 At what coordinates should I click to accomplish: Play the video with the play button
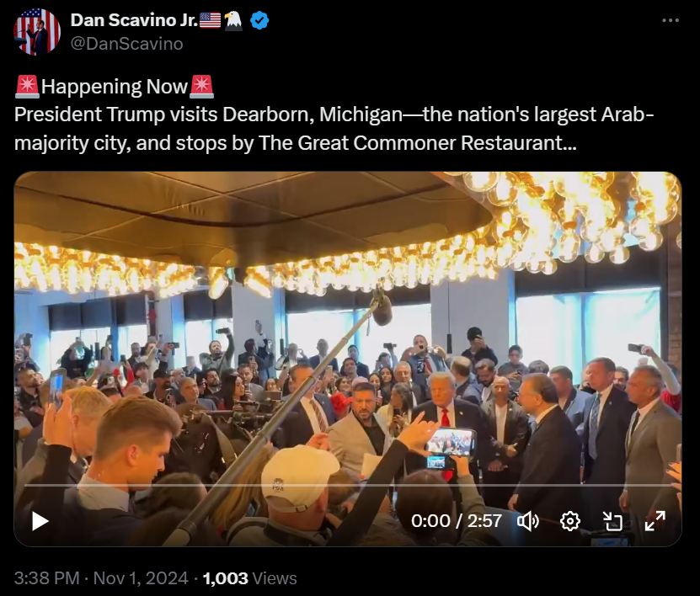pyautogui.click(x=40, y=521)
